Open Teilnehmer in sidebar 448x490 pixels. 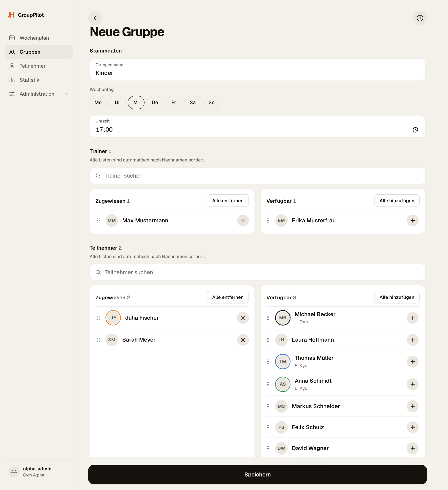click(39, 66)
